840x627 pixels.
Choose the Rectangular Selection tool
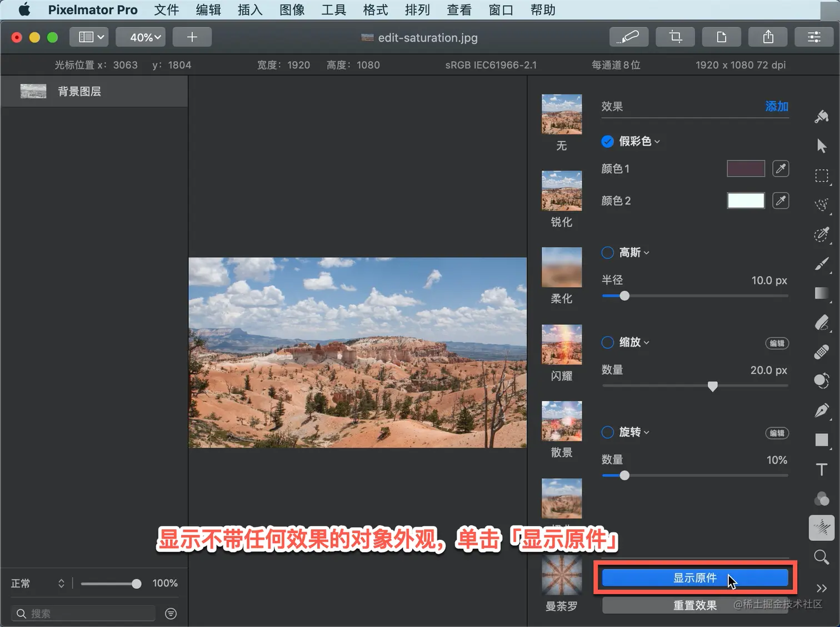point(822,176)
